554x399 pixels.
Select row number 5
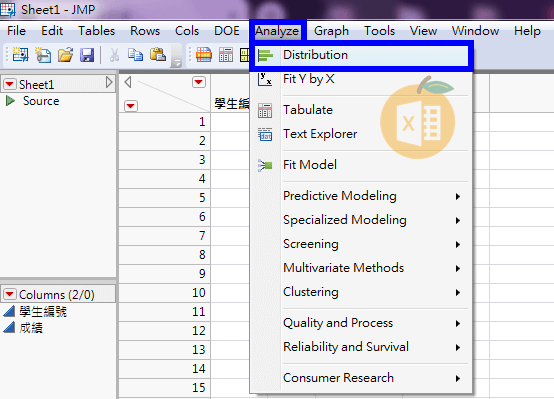click(165, 198)
